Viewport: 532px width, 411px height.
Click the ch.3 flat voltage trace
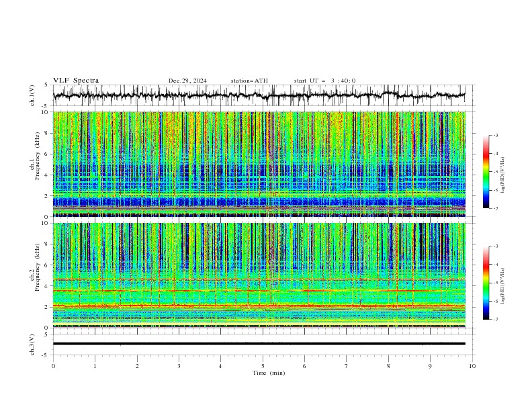coord(259,344)
